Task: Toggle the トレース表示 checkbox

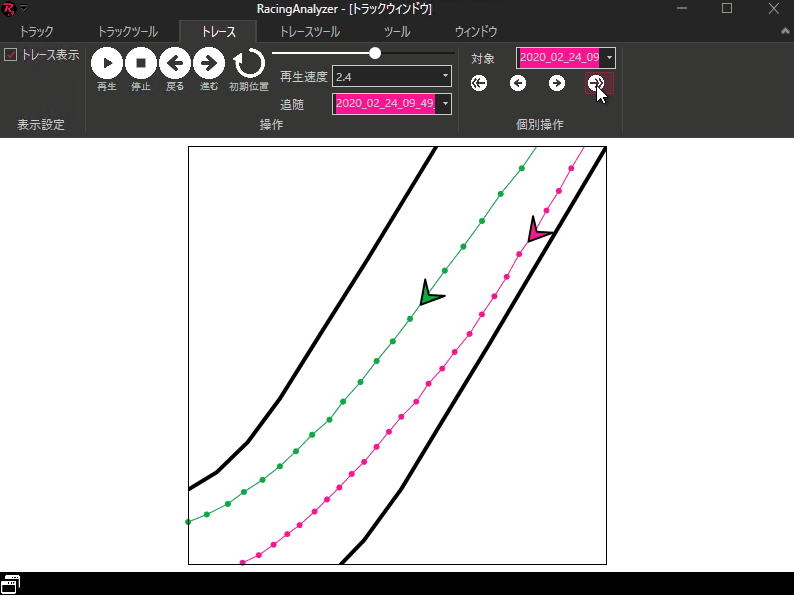Action: pyautogui.click(x=11, y=55)
